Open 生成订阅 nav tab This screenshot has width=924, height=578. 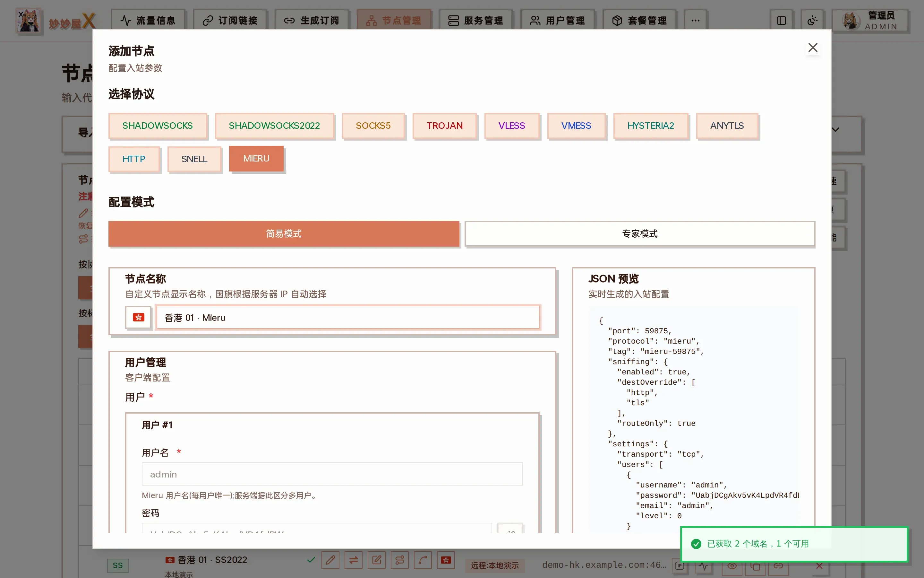312,20
